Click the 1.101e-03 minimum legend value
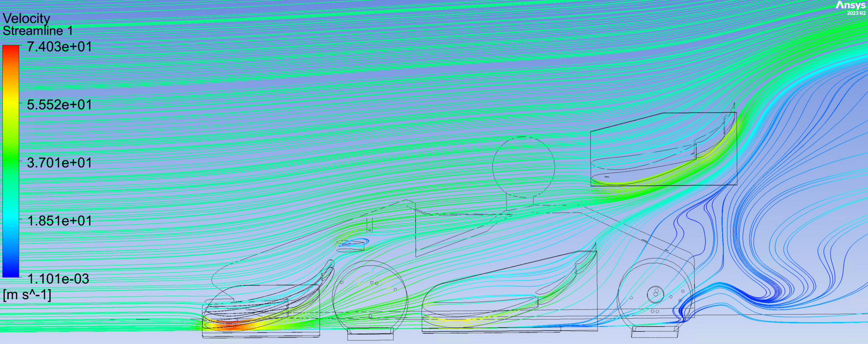This screenshot has width=868, height=344. pyautogui.click(x=58, y=279)
